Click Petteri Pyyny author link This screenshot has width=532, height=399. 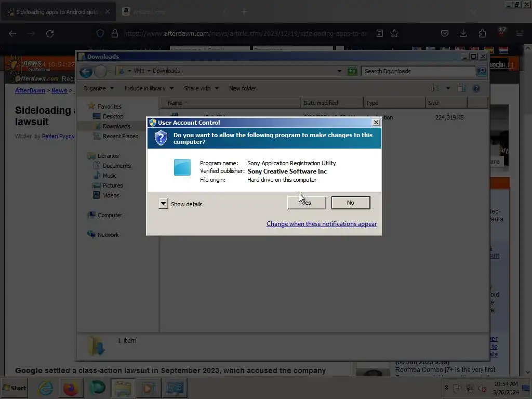coord(58,137)
